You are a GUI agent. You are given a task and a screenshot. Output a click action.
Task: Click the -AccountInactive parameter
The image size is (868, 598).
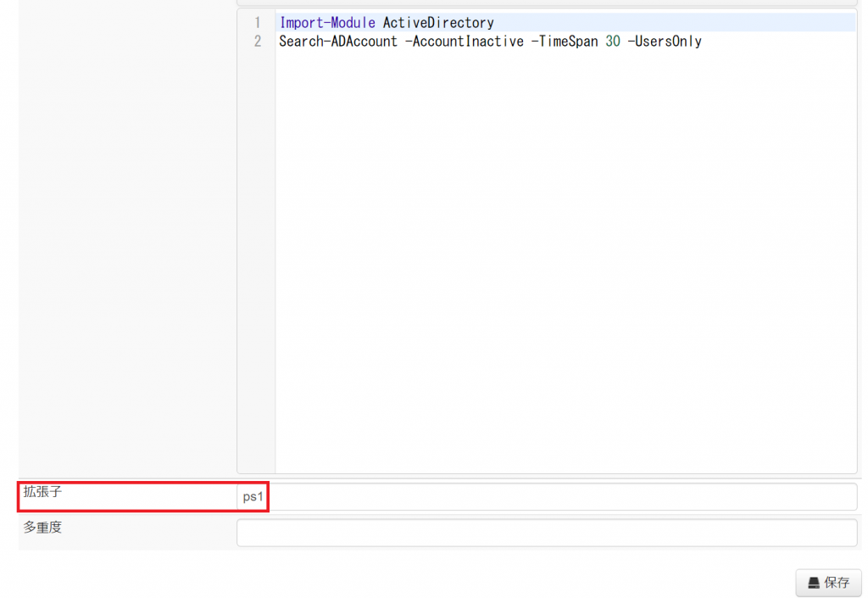coord(464,42)
